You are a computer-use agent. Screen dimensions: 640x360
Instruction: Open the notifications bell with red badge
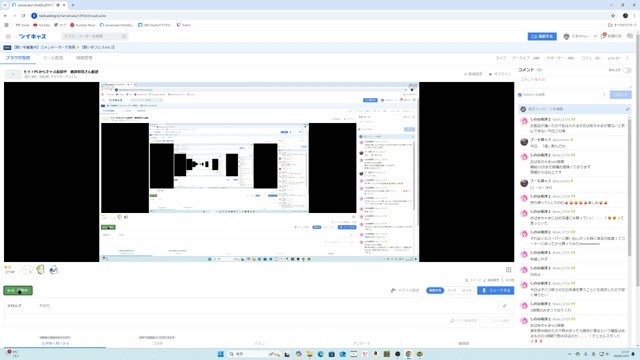point(603,36)
